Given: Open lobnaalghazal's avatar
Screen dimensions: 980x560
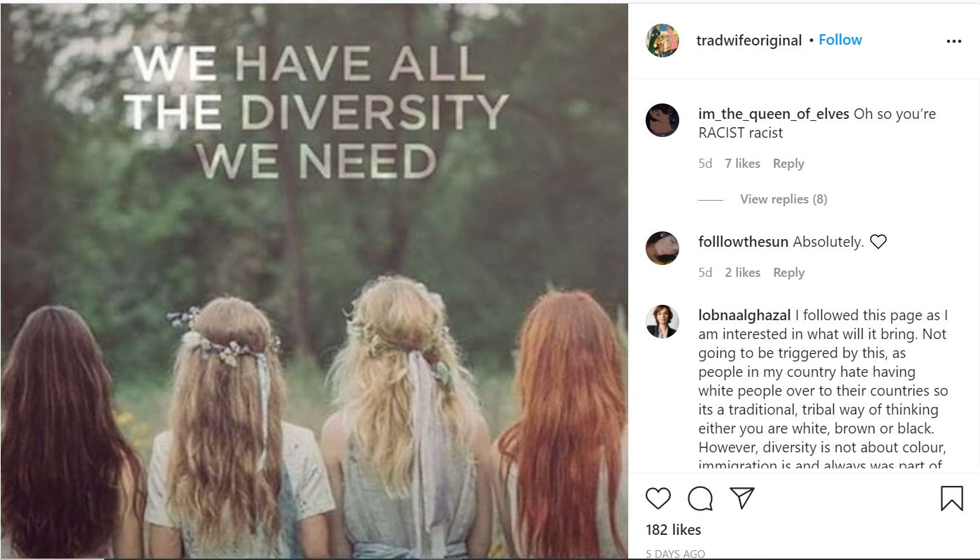Looking at the screenshot, I should tap(662, 322).
